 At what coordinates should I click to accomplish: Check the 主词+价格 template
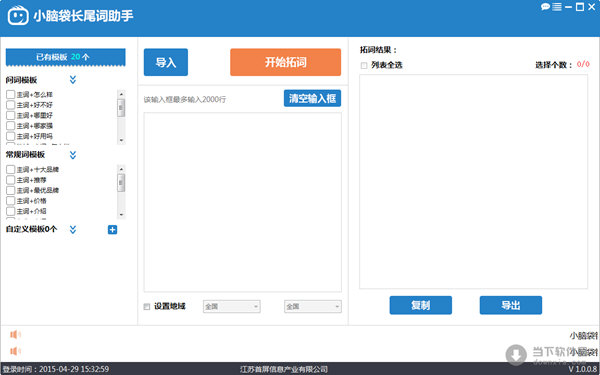tap(10, 201)
